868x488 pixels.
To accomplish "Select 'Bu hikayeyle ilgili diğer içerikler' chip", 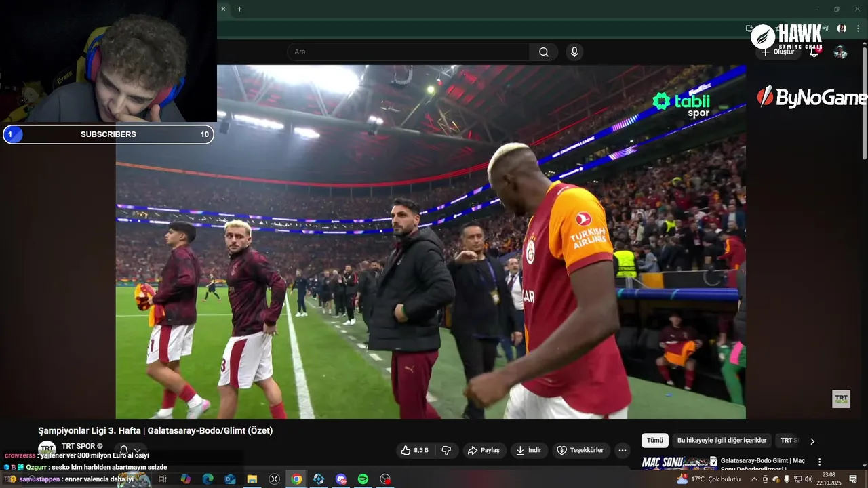I will 722,441.
